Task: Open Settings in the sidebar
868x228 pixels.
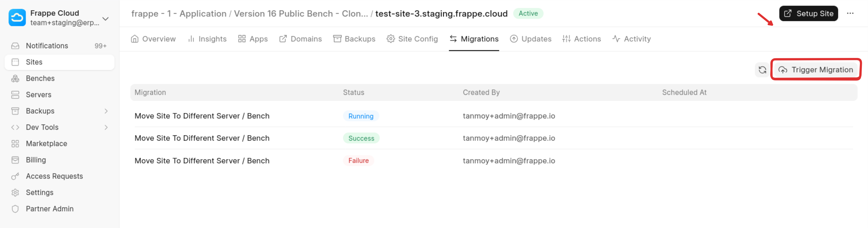Action: coord(40,192)
